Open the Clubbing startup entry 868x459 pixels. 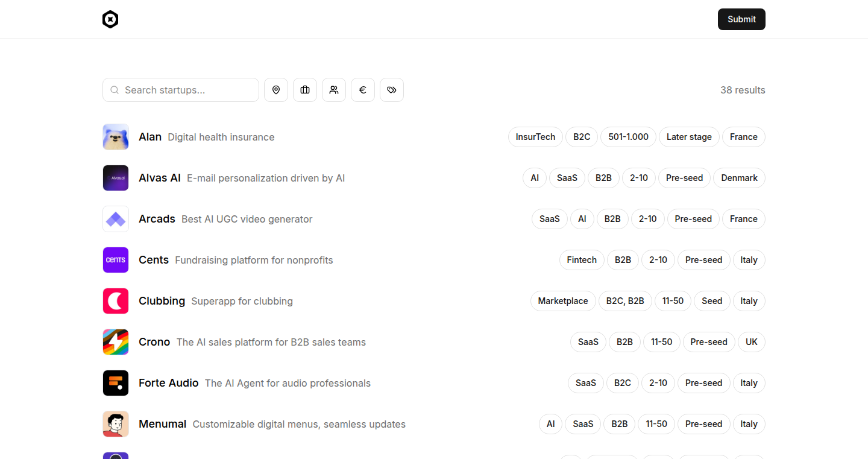434,301
